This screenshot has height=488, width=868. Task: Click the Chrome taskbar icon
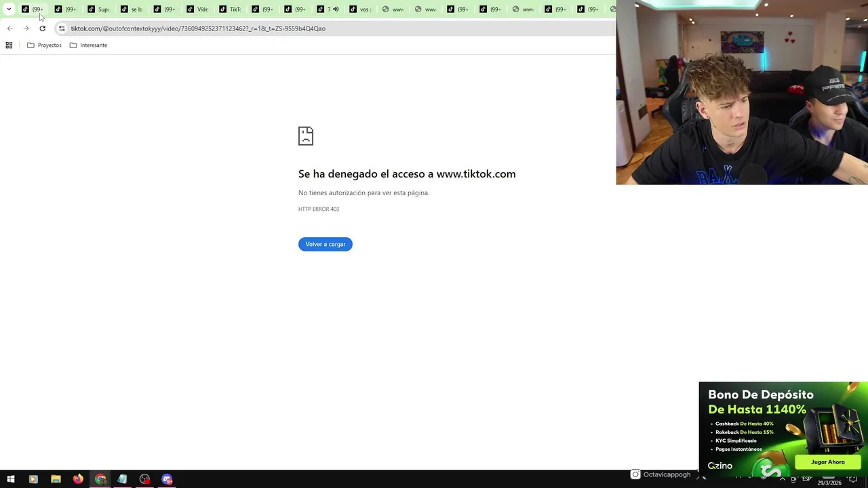click(100, 479)
